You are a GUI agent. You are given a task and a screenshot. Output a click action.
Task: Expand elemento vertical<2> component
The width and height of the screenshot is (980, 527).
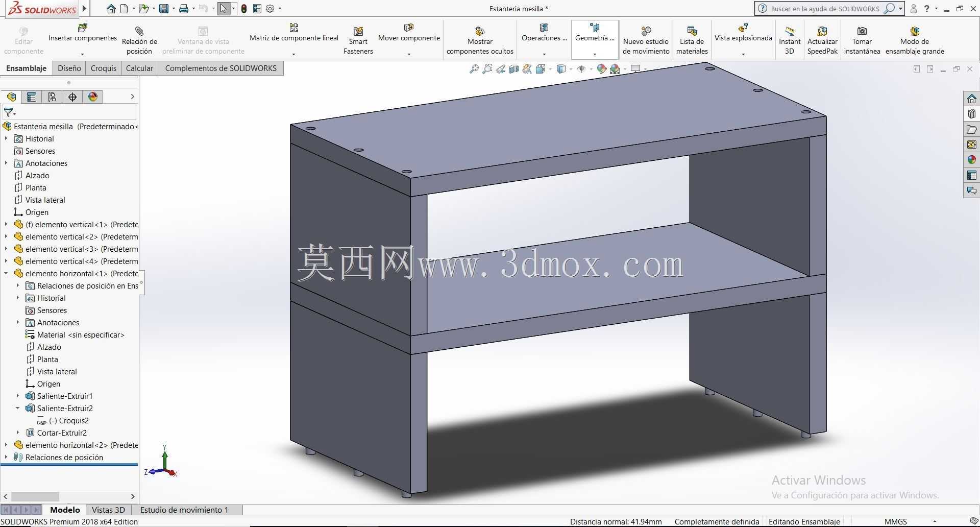point(6,237)
